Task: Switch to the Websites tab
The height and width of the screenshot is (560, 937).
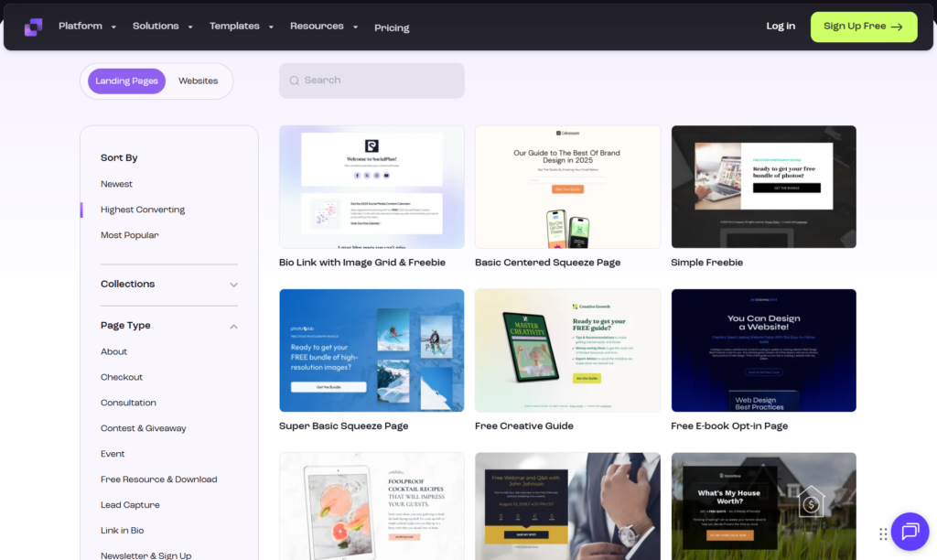Action: pos(198,81)
